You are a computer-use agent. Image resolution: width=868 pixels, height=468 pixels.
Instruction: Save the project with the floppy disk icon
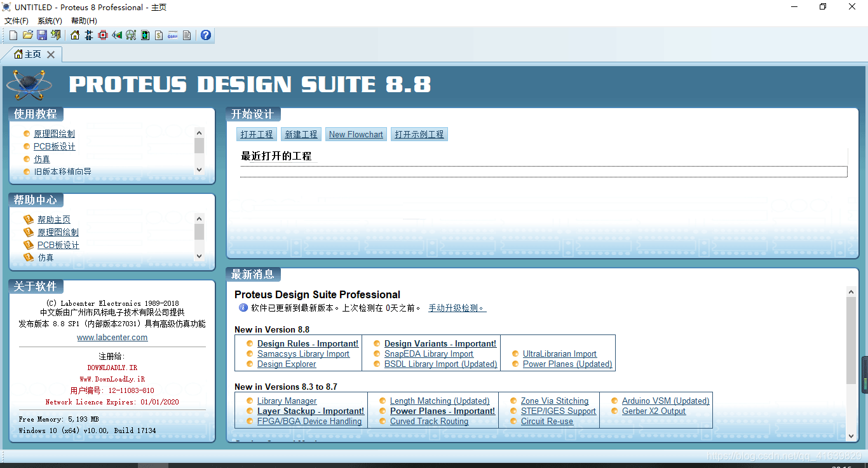tap(41, 35)
